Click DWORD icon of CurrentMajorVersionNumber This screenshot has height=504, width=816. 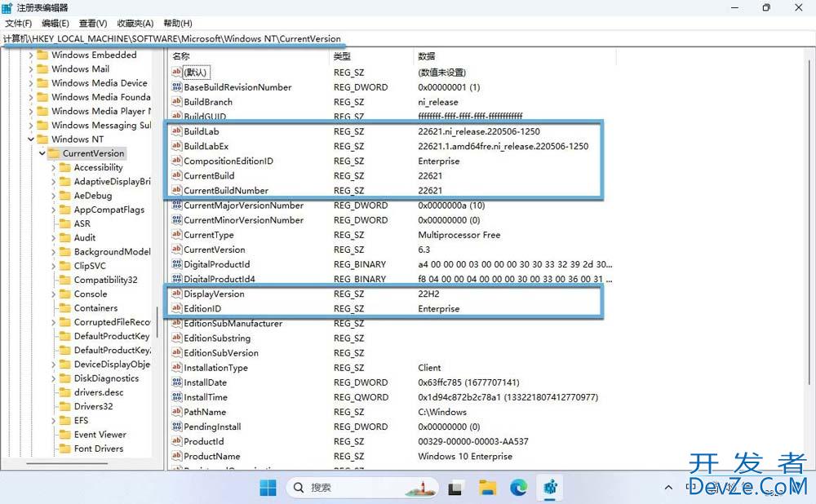[177, 205]
